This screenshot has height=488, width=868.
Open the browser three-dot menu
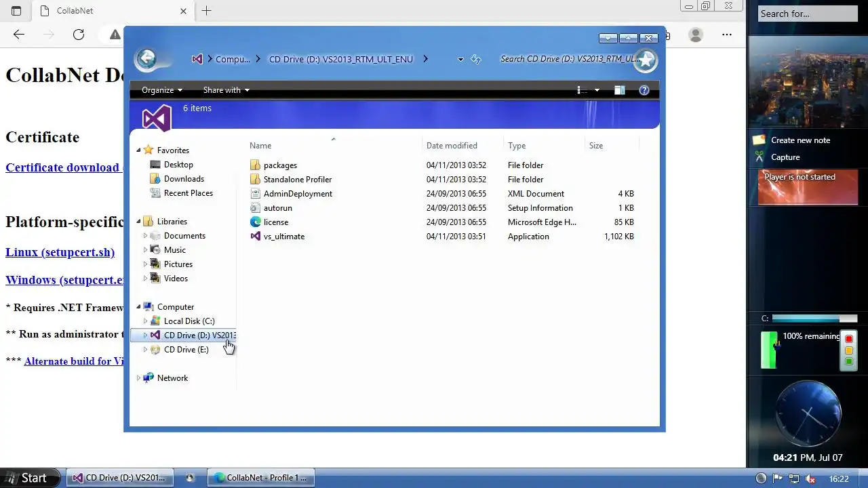pyautogui.click(x=727, y=35)
